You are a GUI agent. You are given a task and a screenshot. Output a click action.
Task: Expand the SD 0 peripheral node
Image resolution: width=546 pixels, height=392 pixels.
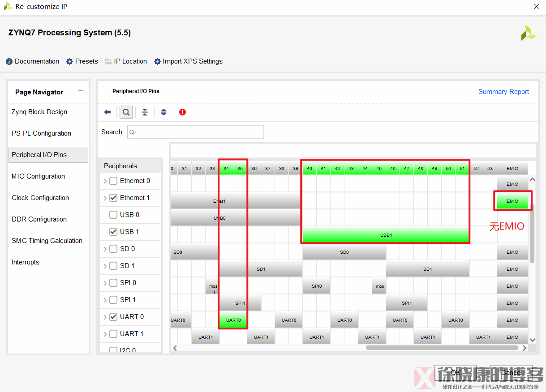click(105, 249)
